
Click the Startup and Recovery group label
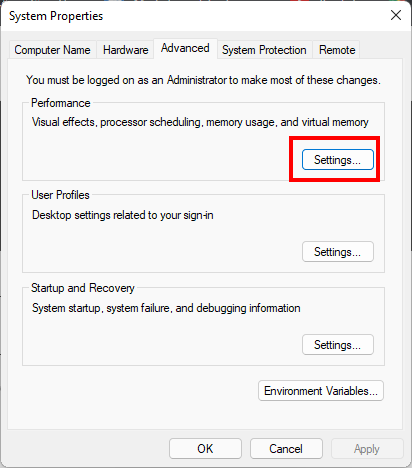click(83, 288)
